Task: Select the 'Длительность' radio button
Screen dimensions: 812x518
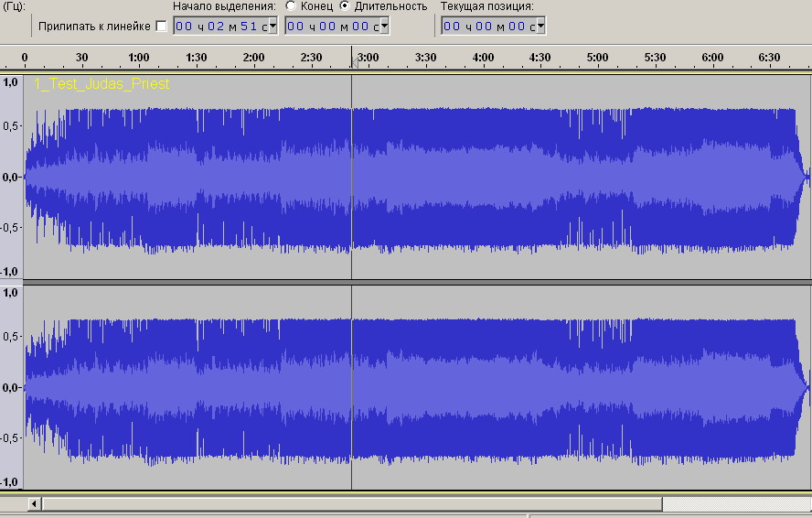Action: [344, 5]
